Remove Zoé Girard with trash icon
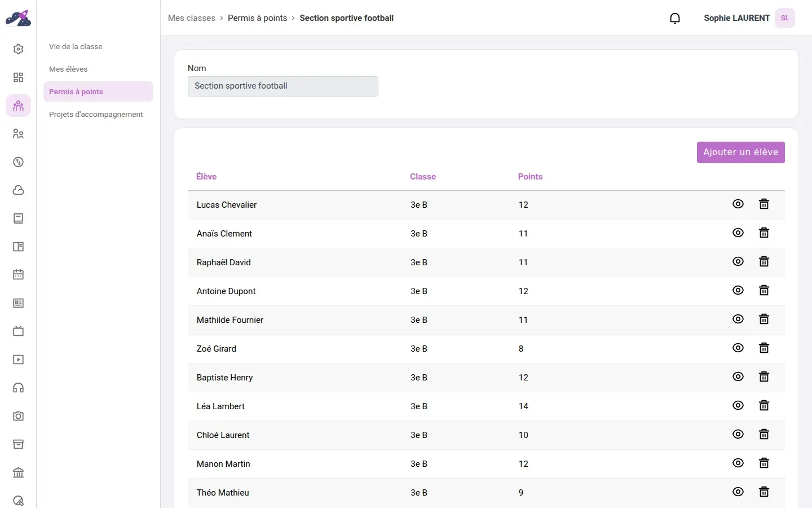The width and height of the screenshot is (812, 508). click(764, 348)
